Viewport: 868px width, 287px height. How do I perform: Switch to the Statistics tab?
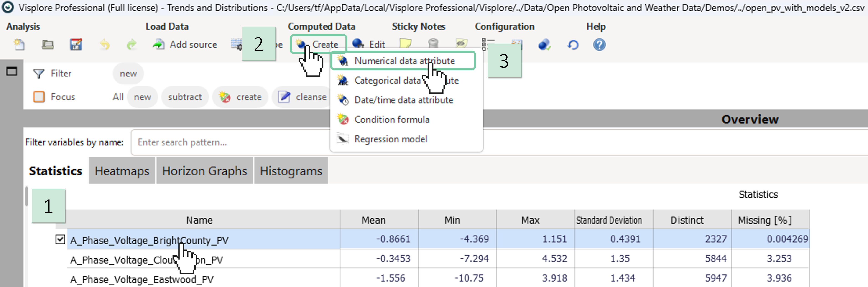[x=56, y=171]
